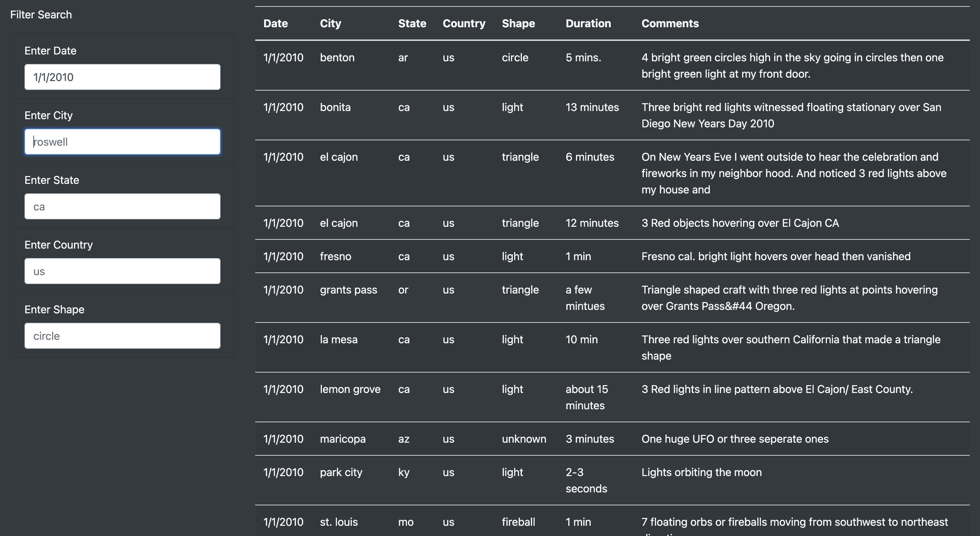Click the 7 floating orbs comment

(x=795, y=526)
